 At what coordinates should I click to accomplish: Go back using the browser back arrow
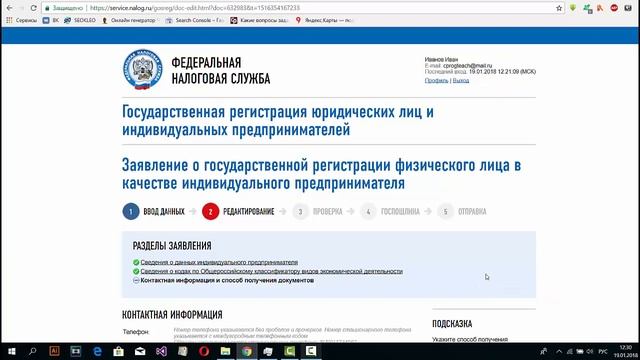tap(9, 8)
